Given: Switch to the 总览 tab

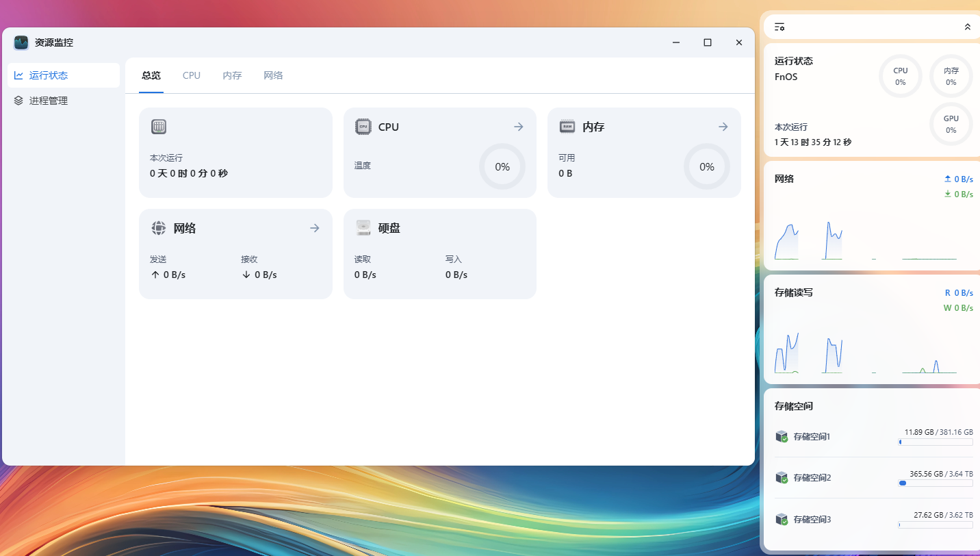Looking at the screenshot, I should [x=151, y=75].
